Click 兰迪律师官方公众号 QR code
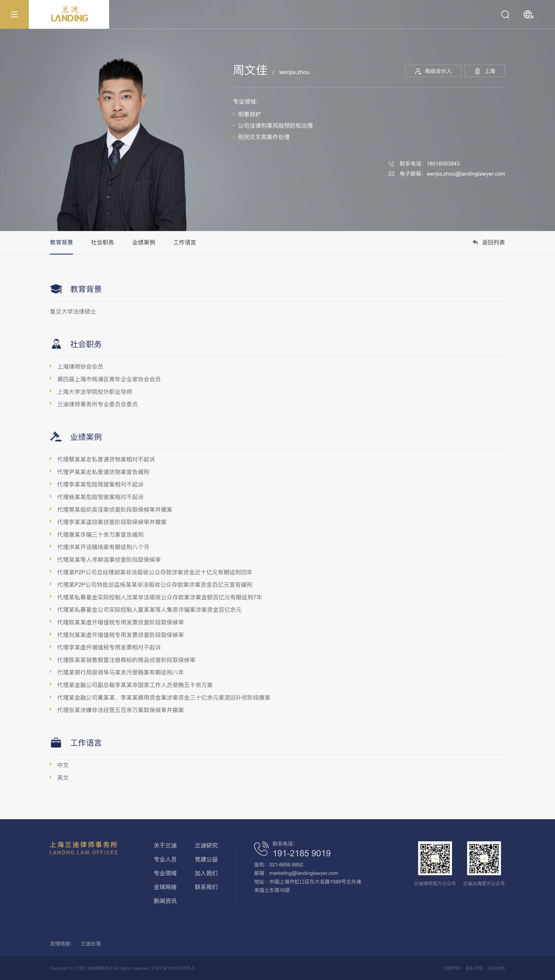Screen dimensions: 555x980 click(x=435, y=858)
